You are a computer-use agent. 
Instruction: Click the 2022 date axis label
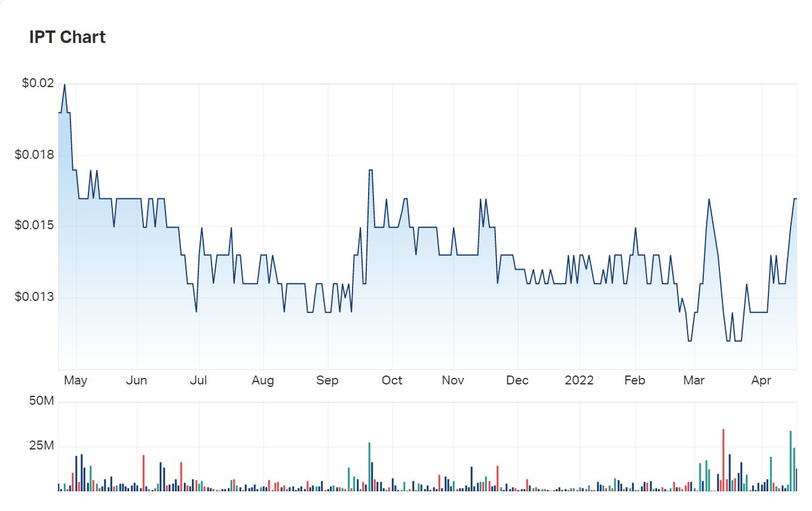coord(579,380)
